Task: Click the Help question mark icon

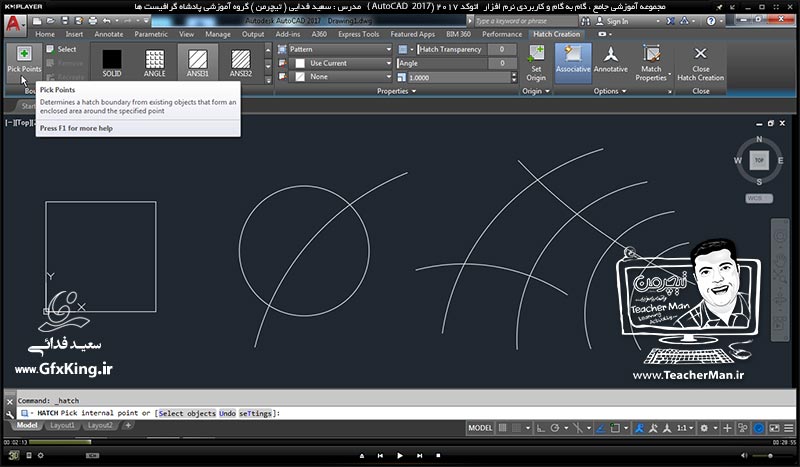Action: (x=711, y=21)
